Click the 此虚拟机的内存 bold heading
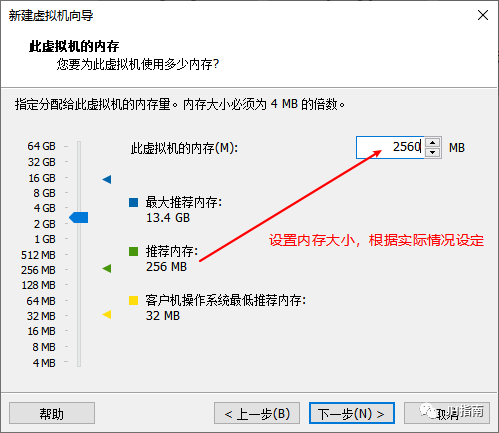Image resolution: width=499 pixels, height=433 pixels. [74, 46]
